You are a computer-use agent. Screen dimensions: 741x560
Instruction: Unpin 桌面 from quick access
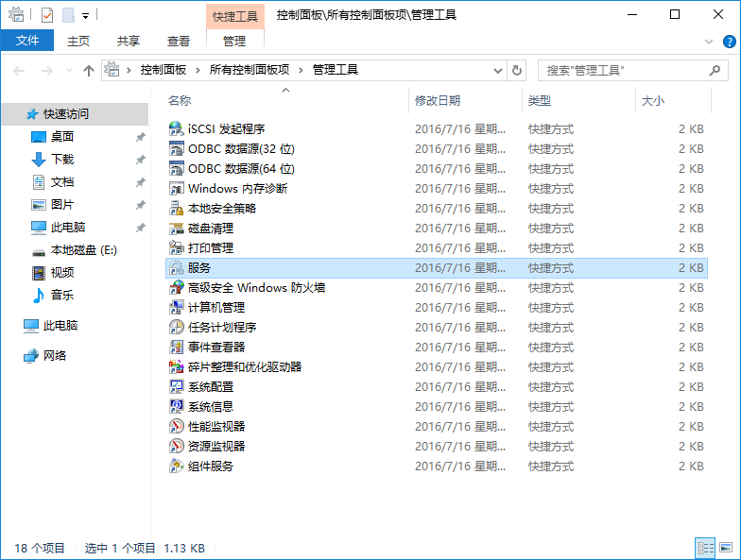[x=140, y=137]
